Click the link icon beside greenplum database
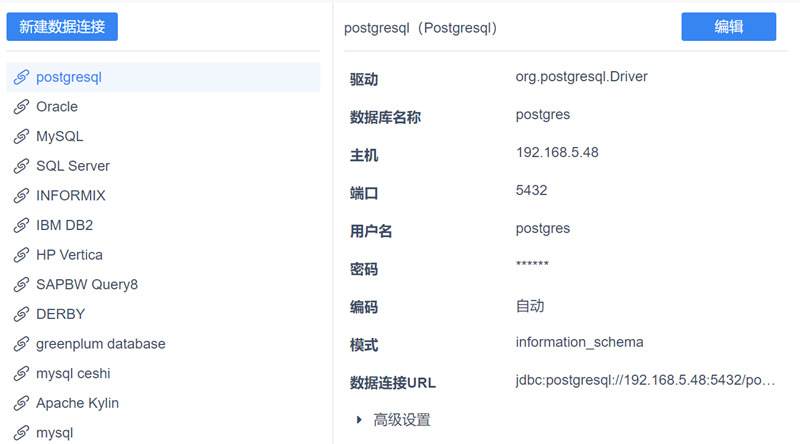The image size is (800, 444). (x=21, y=344)
